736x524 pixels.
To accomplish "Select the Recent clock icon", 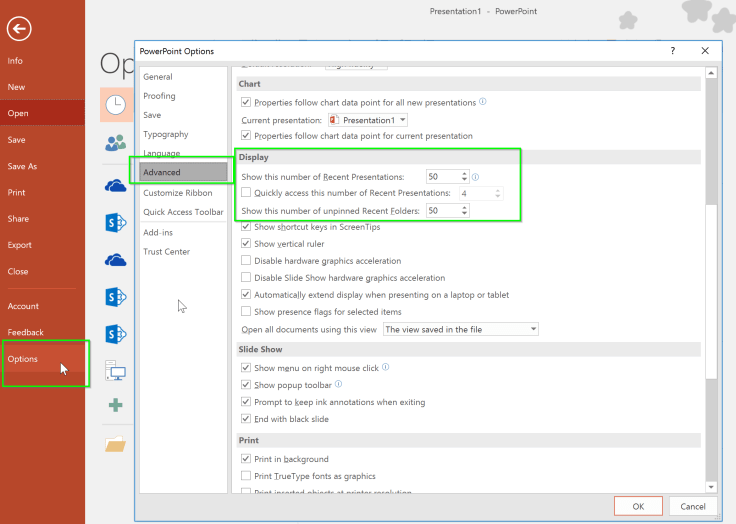I will [115, 105].
